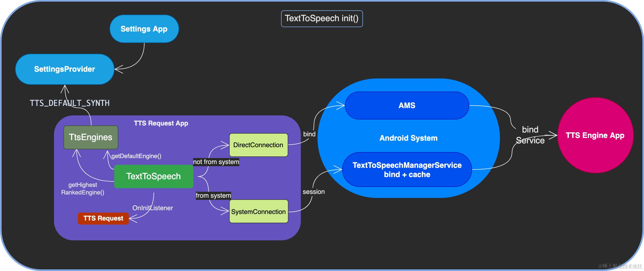Click the 'not from system' label
Image resolution: width=644 pixels, height=271 pixels.
(x=216, y=162)
